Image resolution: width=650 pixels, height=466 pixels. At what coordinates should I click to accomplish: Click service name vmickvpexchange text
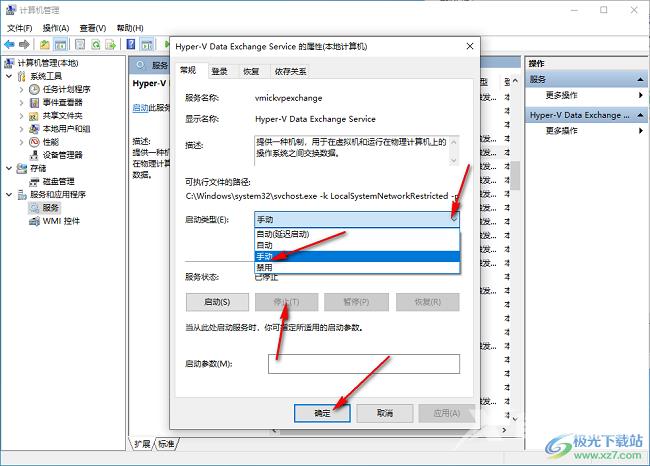click(x=288, y=98)
